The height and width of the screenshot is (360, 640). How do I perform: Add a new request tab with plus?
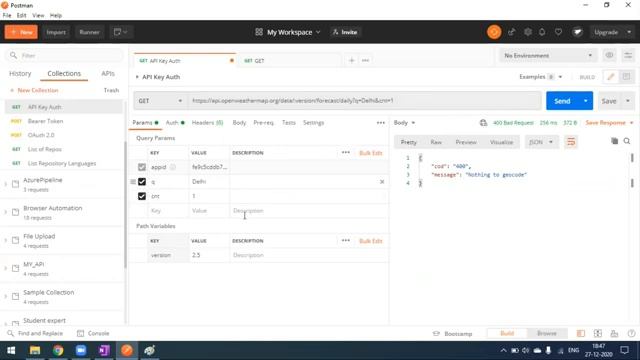[351, 60]
